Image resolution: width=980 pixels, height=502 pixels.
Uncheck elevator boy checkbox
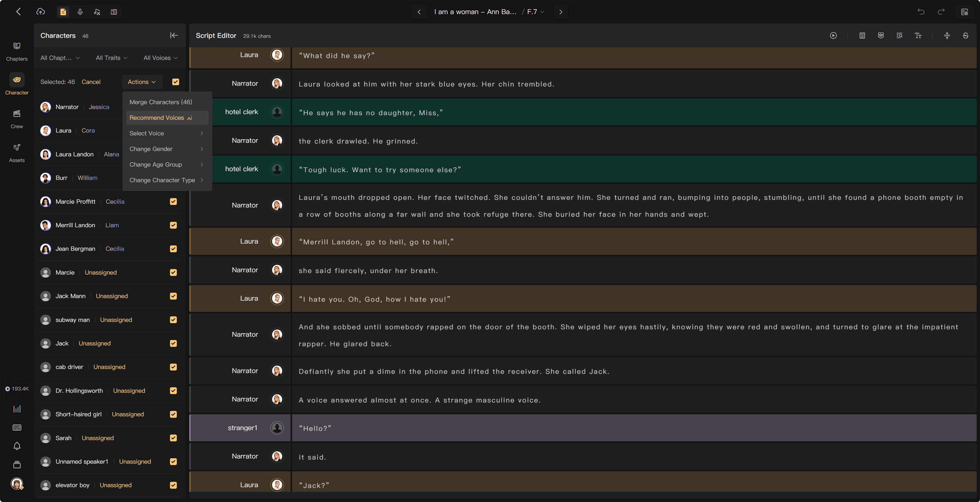tap(173, 485)
